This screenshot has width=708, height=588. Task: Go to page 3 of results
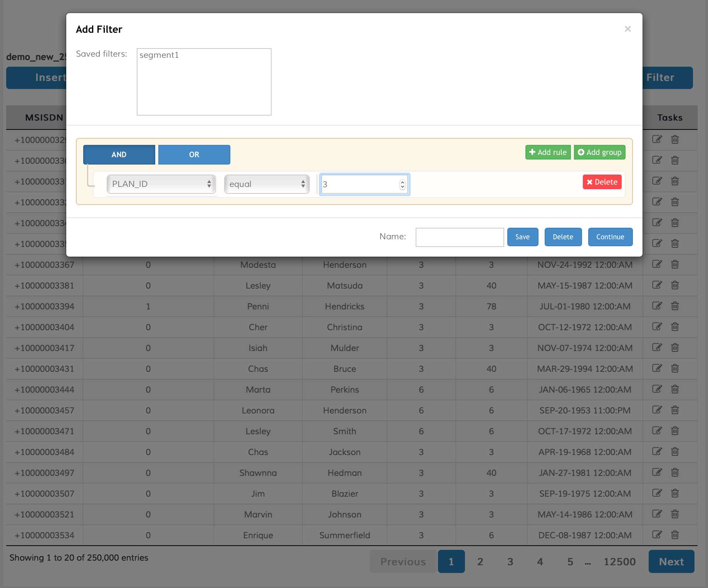(x=510, y=562)
